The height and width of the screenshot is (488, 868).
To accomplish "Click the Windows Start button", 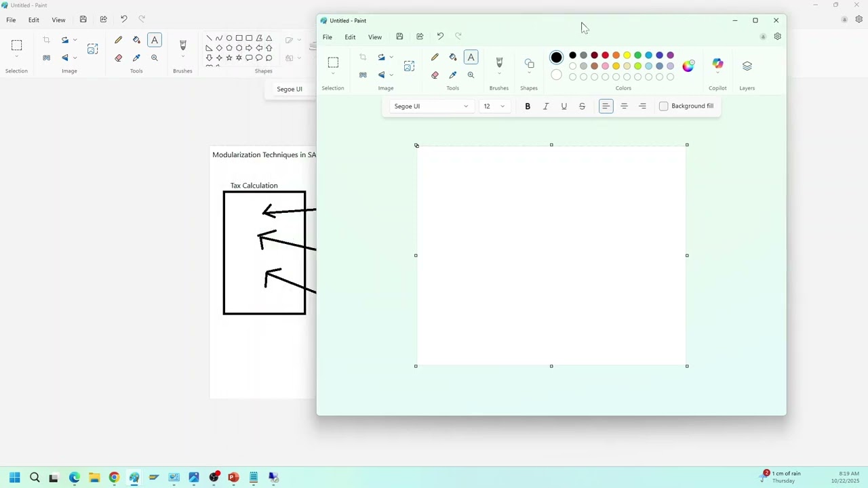I will click(x=14, y=477).
